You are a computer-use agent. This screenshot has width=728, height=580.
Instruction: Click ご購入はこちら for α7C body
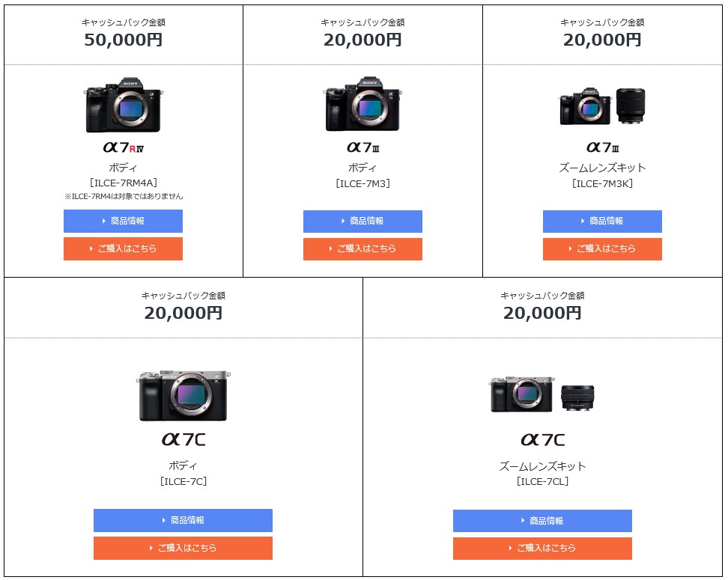(x=183, y=549)
